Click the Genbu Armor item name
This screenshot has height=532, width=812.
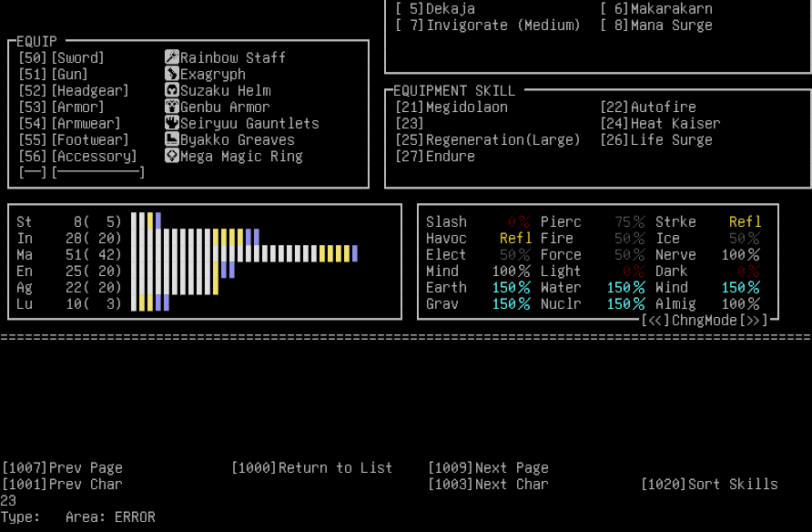click(225, 107)
